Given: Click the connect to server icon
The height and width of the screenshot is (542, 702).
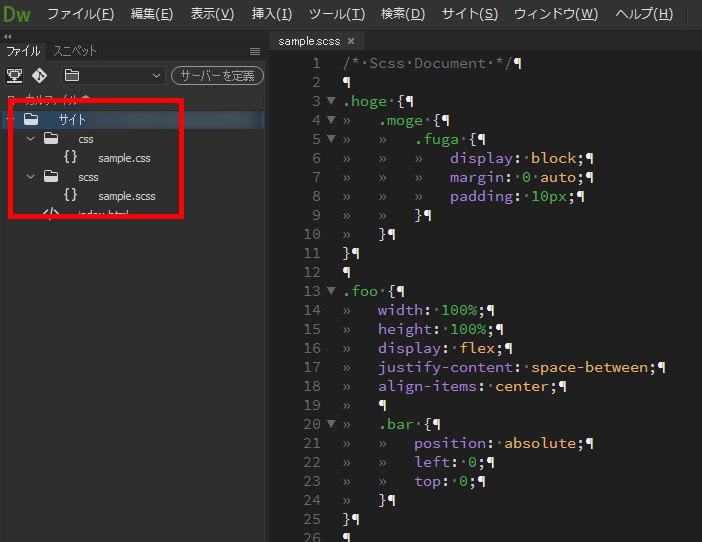Looking at the screenshot, I should [x=14, y=76].
